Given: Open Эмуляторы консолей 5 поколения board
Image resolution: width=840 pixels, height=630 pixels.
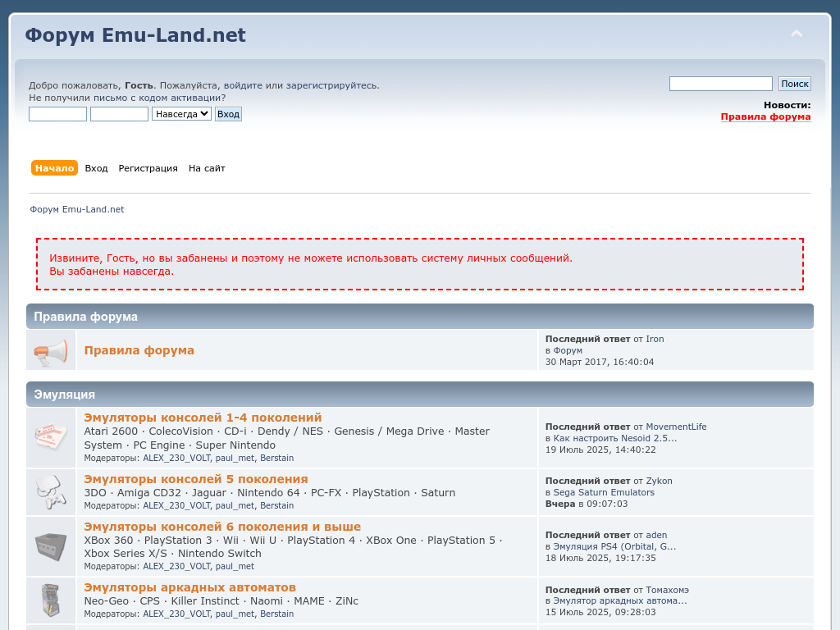Looking at the screenshot, I should 196,479.
